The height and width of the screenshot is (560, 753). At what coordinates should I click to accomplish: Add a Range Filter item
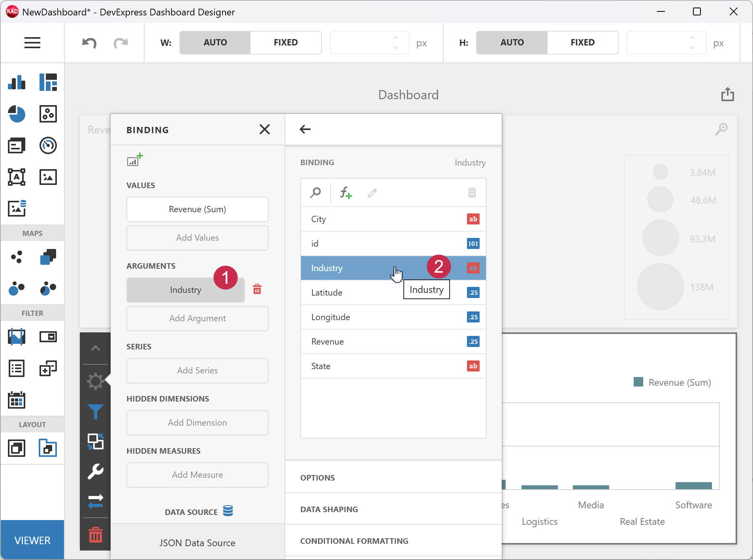[17, 337]
